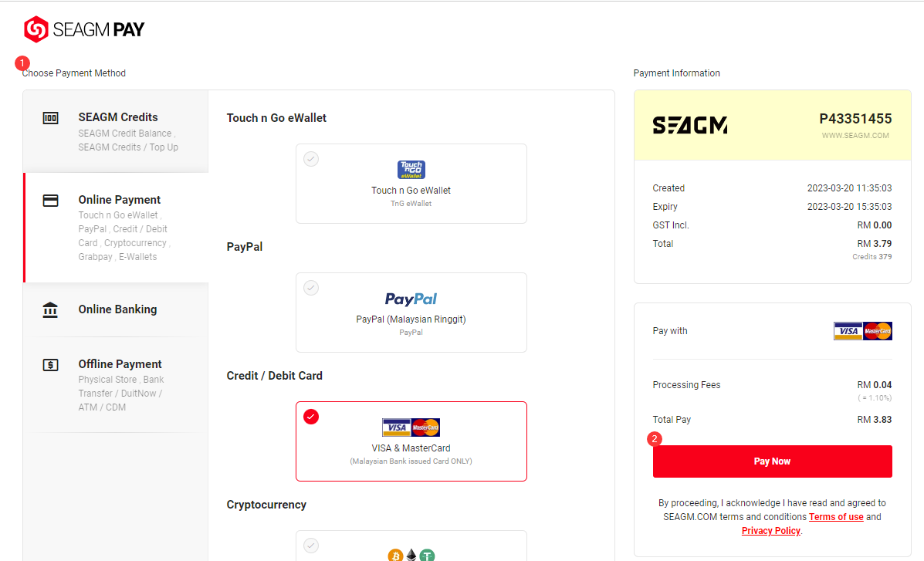Open the Privacy Policy link
This screenshot has width=924, height=561.
pyautogui.click(x=771, y=531)
